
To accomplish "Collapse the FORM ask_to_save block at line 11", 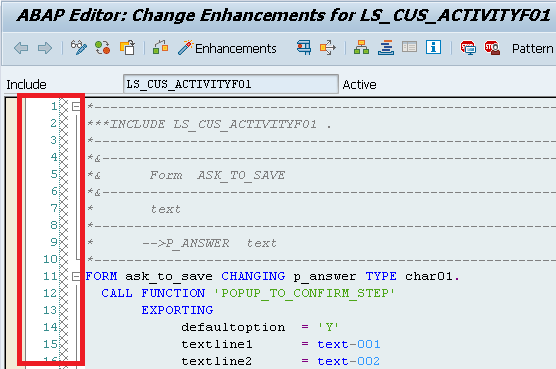I will (x=76, y=276).
